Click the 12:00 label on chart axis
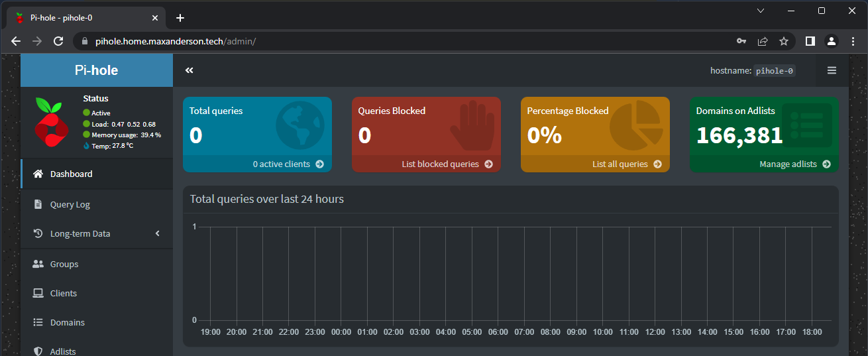 (x=655, y=332)
